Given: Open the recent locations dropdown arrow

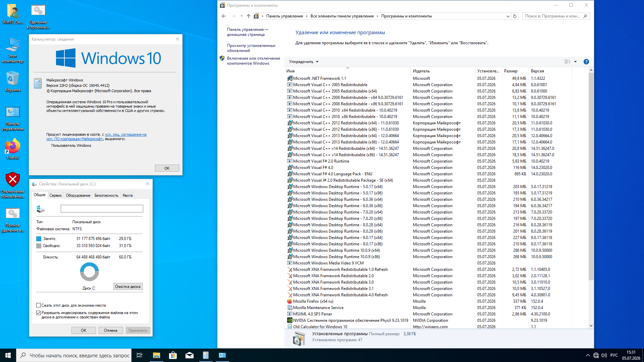Looking at the screenshot, I should 241,16.
